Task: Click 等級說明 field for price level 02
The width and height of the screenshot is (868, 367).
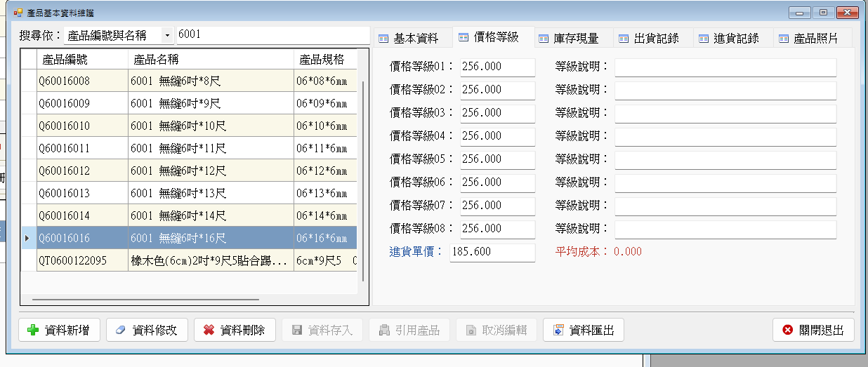Action: click(725, 90)
